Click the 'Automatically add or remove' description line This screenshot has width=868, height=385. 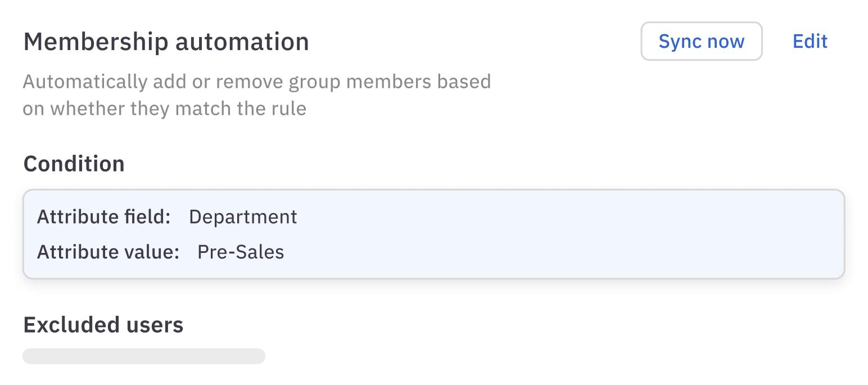click(256, 81)
